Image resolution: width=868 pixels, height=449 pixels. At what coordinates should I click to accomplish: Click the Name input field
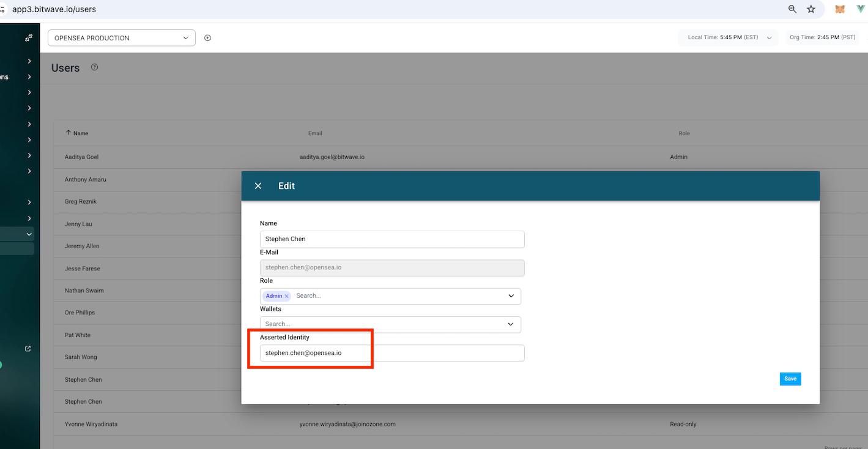[x=392, y=239]
